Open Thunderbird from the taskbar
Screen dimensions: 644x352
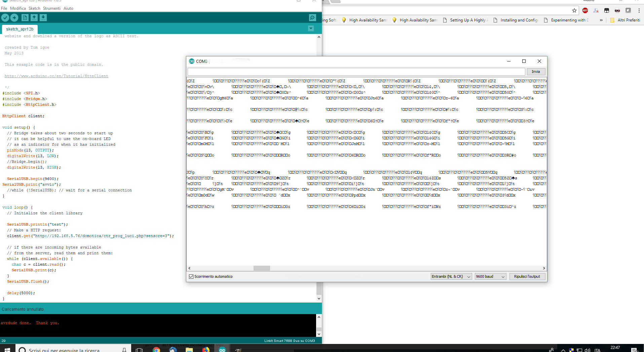173,350
